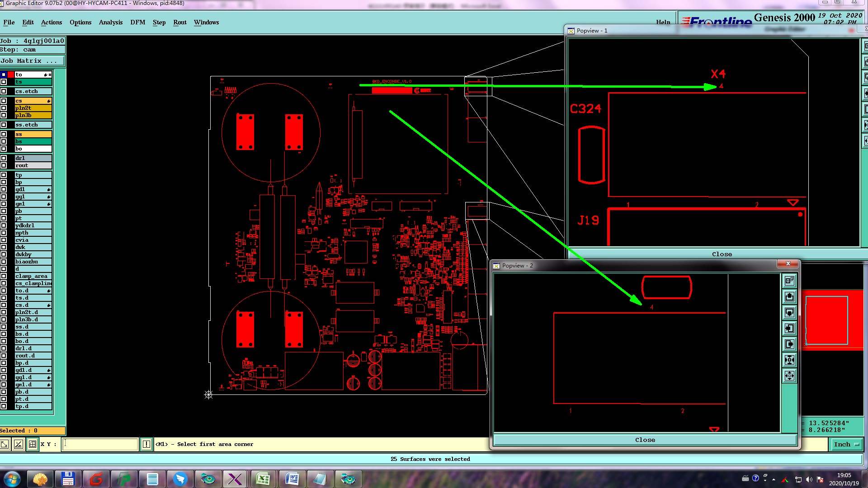This screenshot has height=488, width=868.
Task: Click the grid snap icon left of XY
Action: (x=33, y=444)
